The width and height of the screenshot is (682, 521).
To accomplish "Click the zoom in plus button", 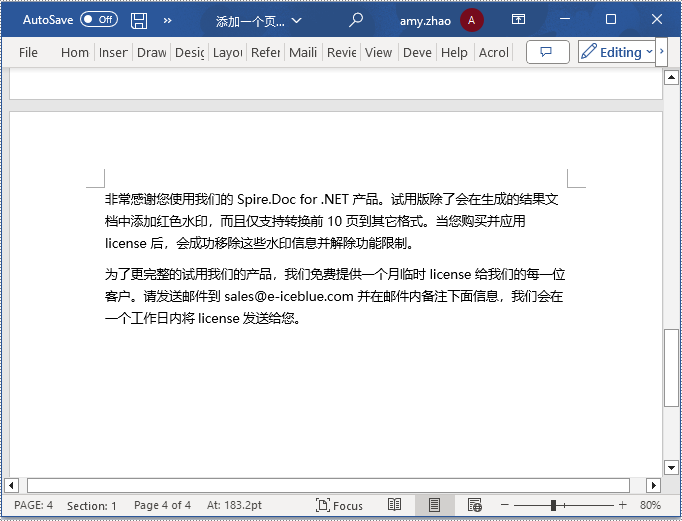I will [x=622, y=505].
